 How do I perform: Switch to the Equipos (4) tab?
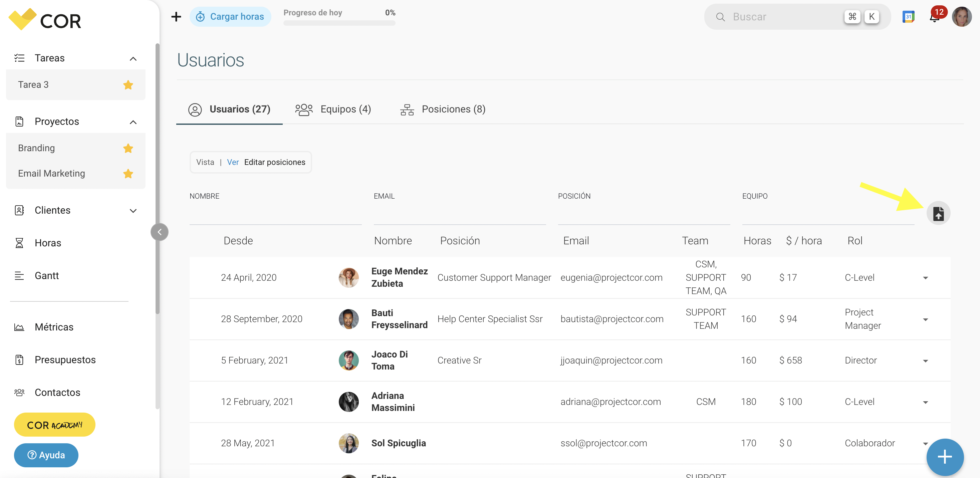(x=333, y=109)
